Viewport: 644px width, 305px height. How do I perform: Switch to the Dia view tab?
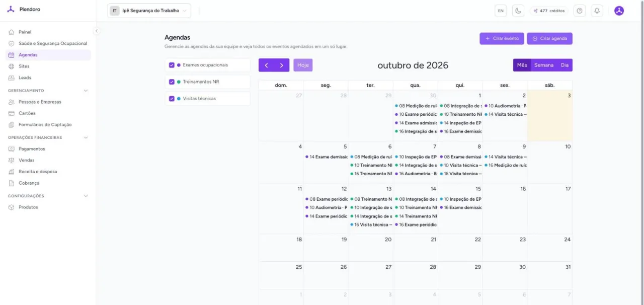565,65
